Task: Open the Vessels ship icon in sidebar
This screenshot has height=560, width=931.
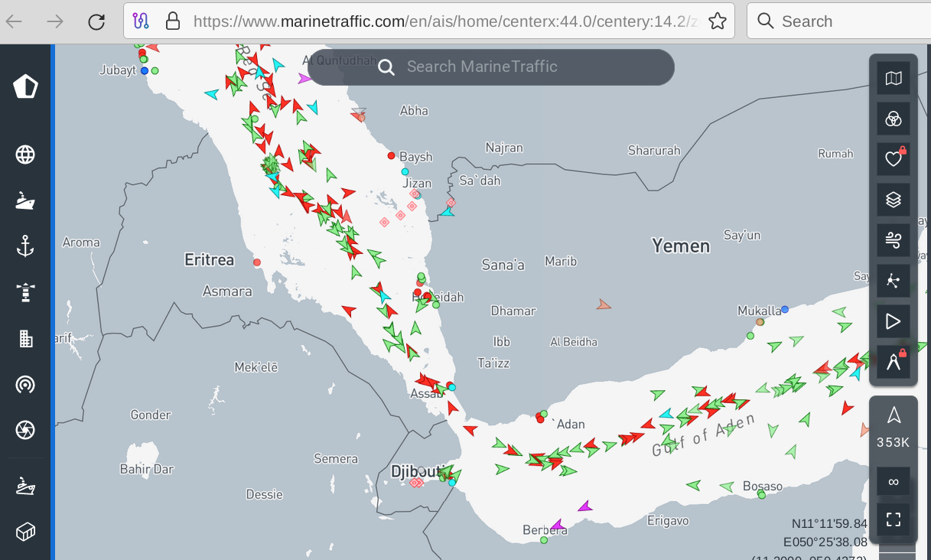Action: pos(25,201)
